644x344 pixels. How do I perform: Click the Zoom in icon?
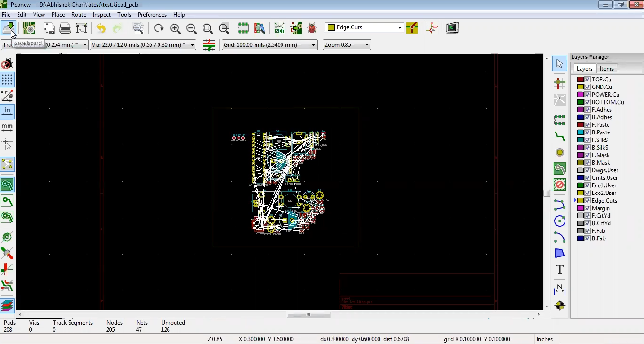coord(175,28)
